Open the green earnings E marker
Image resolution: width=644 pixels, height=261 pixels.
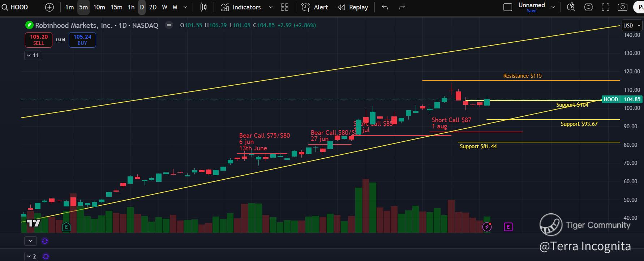tap(66, 227)
